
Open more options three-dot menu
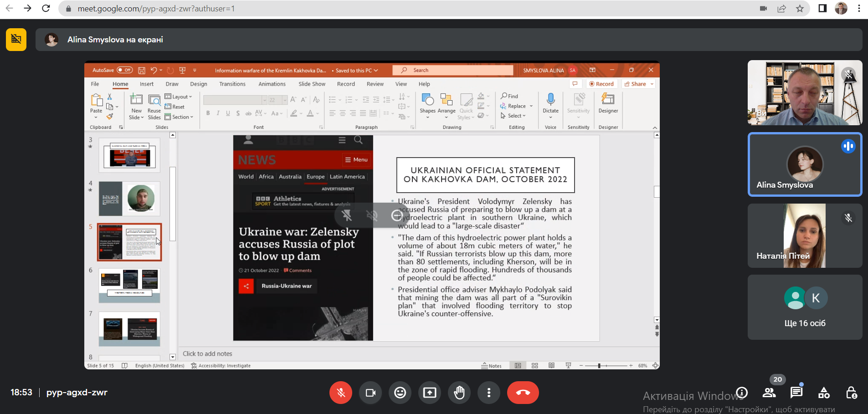[488, 393]
